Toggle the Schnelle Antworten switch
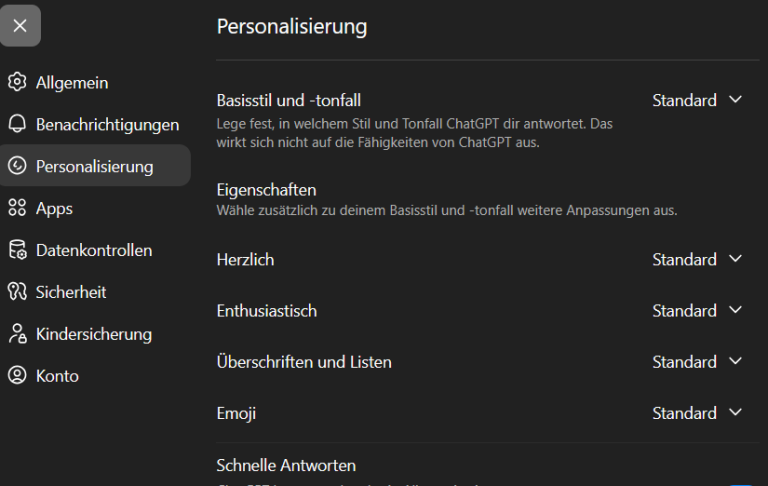This screenshot has width=768, height=486. click(741, 485)
